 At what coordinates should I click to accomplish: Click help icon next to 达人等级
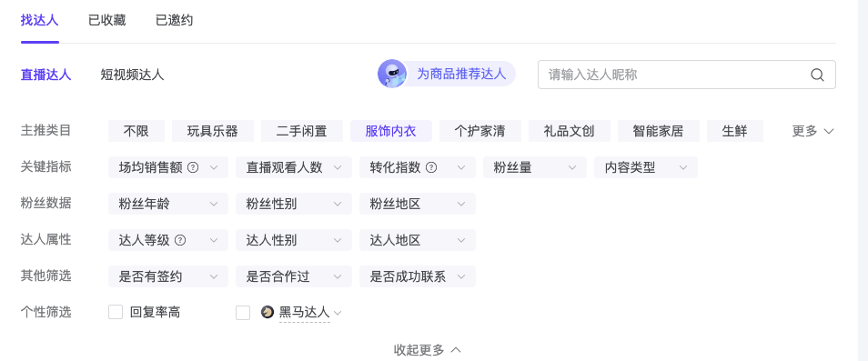click(x=180, y=240)
